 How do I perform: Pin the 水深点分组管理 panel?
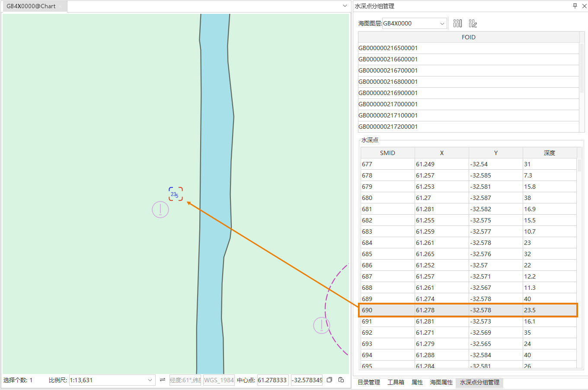(x=575, y=6)
